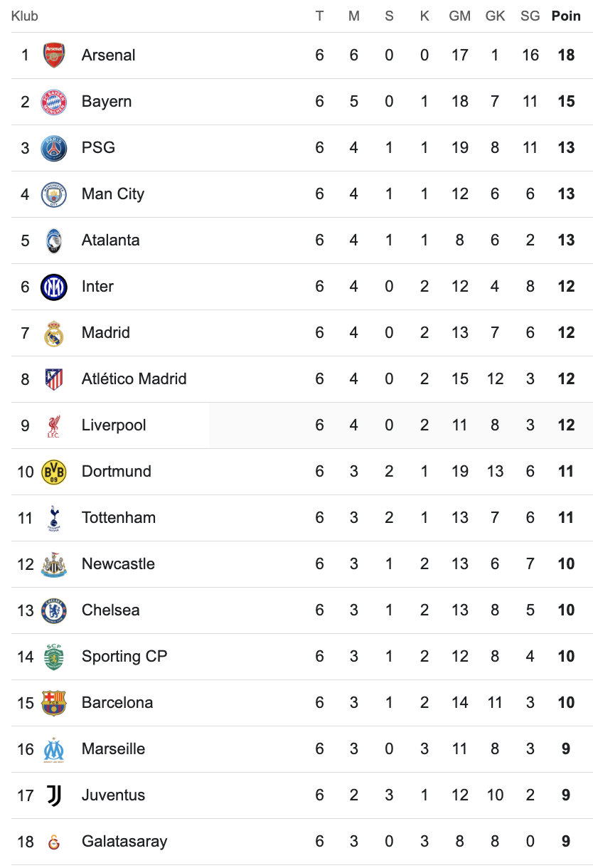Click the Juventus logo icon

54,795
